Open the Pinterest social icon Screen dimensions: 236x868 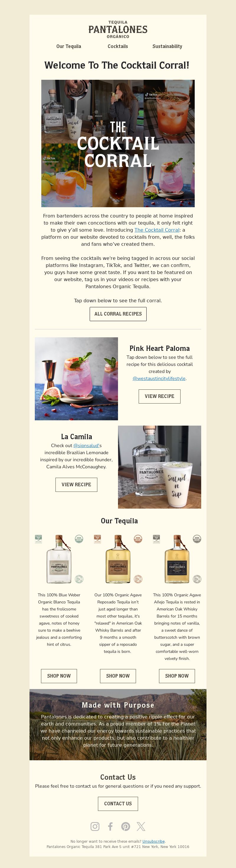126,826
